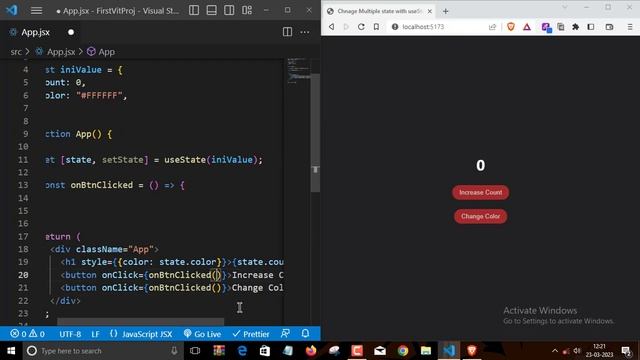Reload the localhost page

pyautogui.click(x=361, y=27)
